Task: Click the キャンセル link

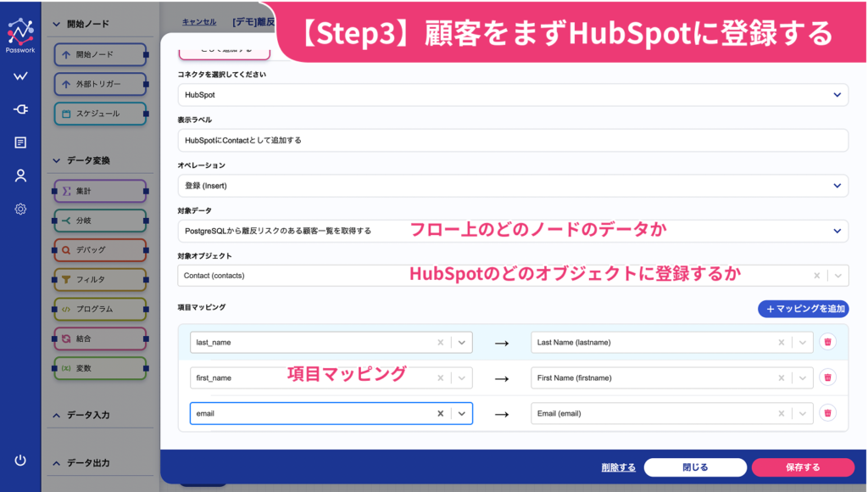Action: (199, 22)
